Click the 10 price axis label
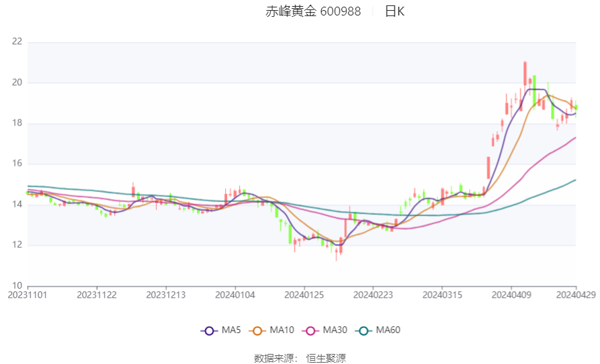The width and height of the screenshot is (600, 364). (17, 285)
